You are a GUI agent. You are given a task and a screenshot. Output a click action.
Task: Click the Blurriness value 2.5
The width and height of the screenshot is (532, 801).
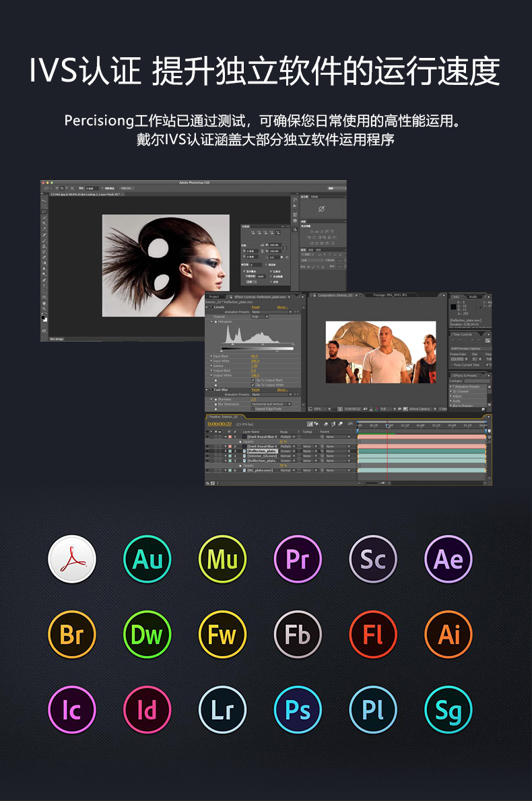pyautogui.click(x=253, y=399)
